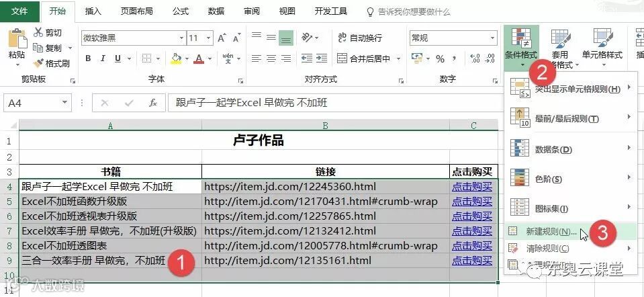Toggle bold formatting
The image size is (644, 297).
(x=88, y=58)
